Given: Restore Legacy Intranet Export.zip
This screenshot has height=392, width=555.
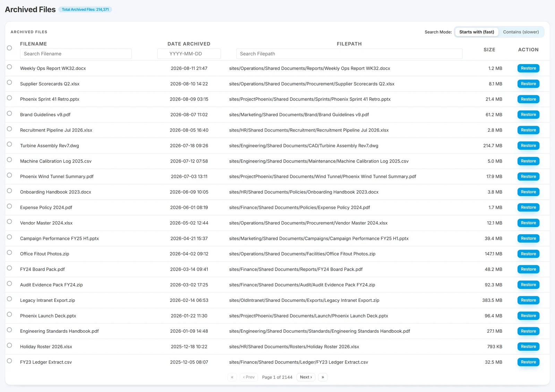Looking at the screenshot, I should tap(528, 300).
